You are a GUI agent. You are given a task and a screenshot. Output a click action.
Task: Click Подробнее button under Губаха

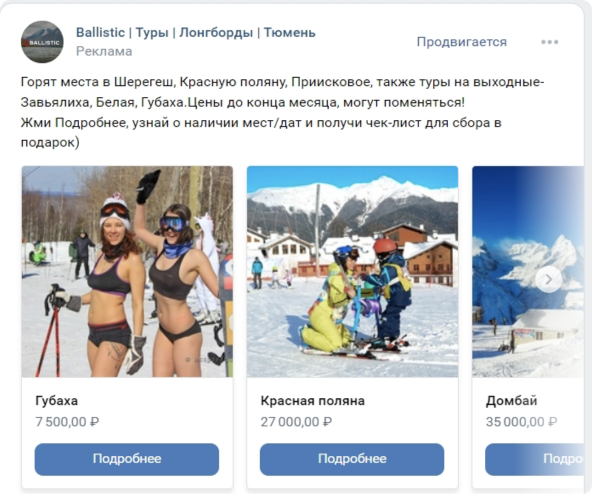(127, 459)
